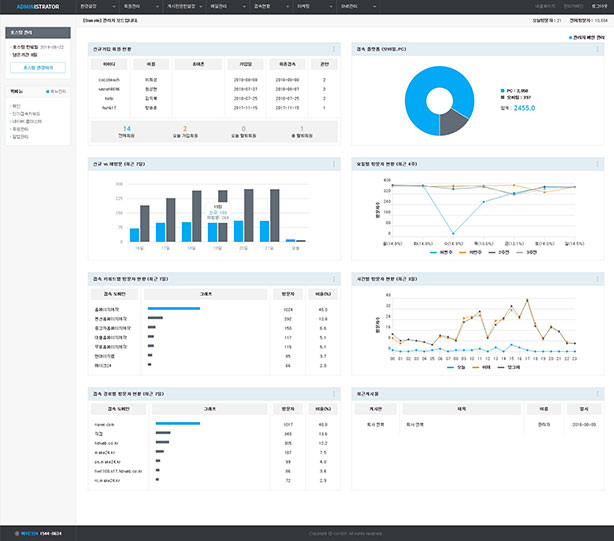Toggle the first series in the weekday chart legend
Viewport: 614px width, 541px height.
439,254
